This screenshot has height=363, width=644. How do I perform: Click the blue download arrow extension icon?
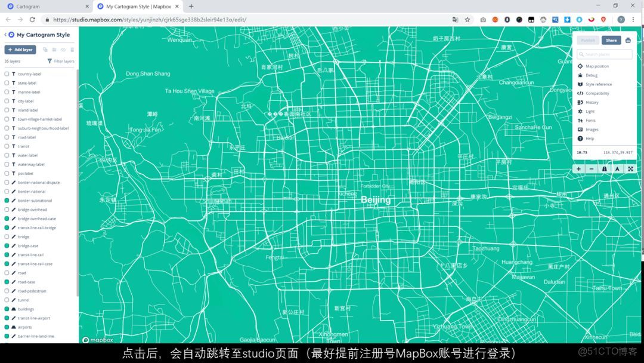pos(567,19)
